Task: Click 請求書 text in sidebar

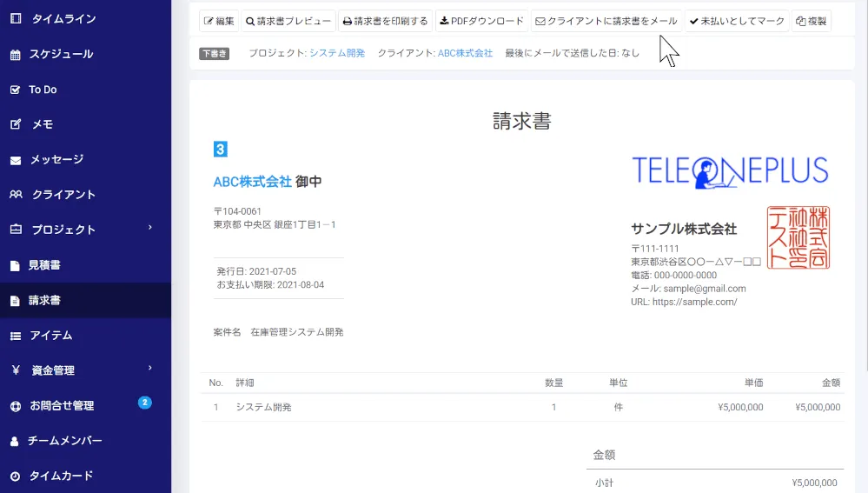Action: pyautogui.click(x=44, y=301)
